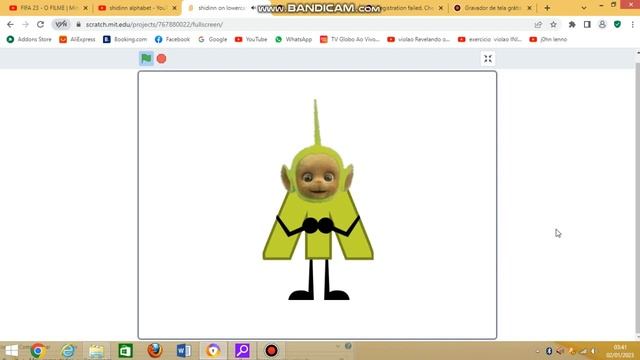The width and height of the screenshot is (640, 360).
Task: Click the VPN badge in address bar
Action: pyautogui.click(x=61, y=24)
